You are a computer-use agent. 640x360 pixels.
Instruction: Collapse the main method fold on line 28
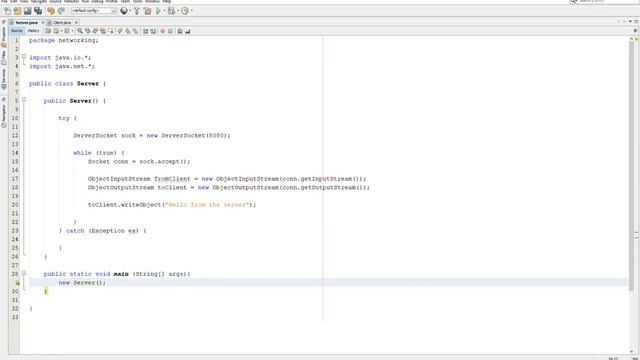tap(24, 272)
